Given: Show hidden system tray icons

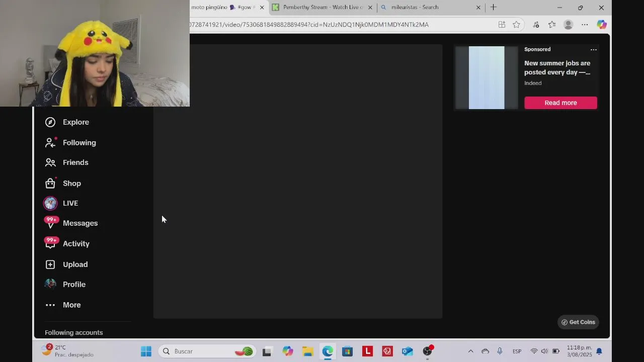Looking at the screenshot, I should click(470, 351).
